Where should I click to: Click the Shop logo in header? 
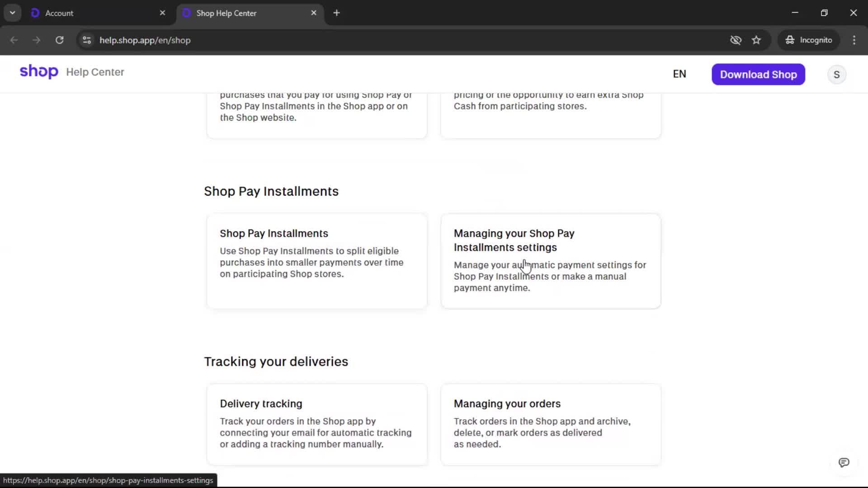tap(39, 72)
